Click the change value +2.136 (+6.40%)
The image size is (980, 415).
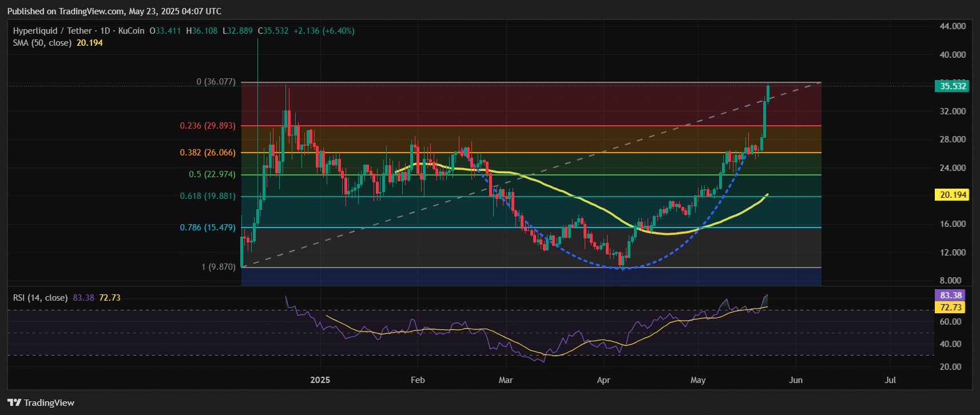[324, 31]
